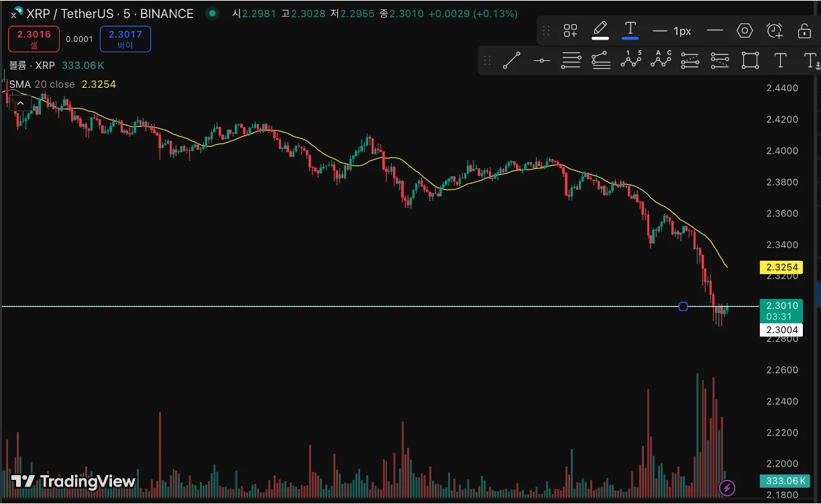The width and height of the screenshot is (821, 504).
Task: Click the 2.3254 SMA price label
Action: click(781, 267)
